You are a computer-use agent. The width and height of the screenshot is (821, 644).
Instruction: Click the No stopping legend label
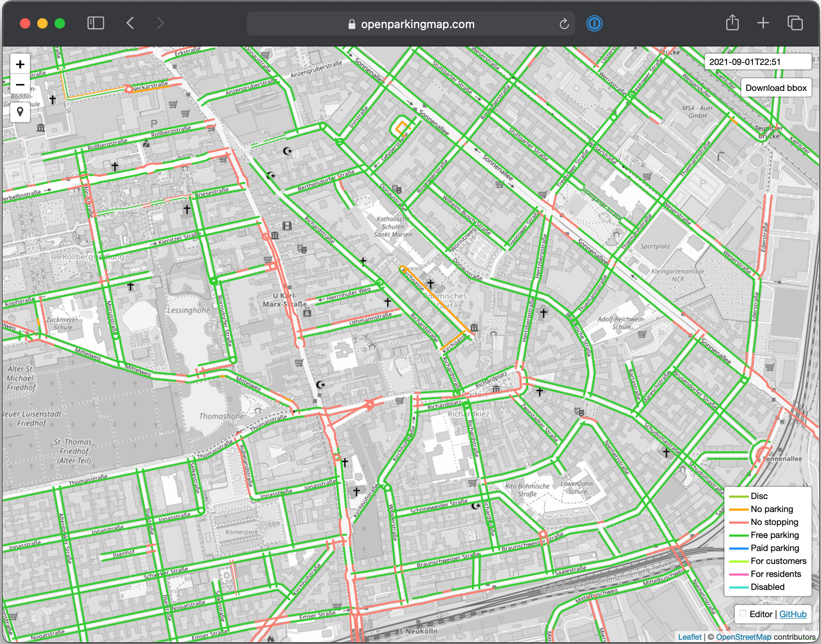(774, 522)
